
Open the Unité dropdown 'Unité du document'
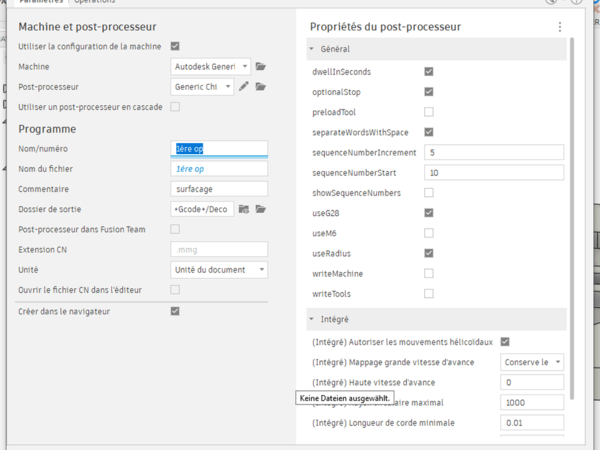tap(219, 270)
